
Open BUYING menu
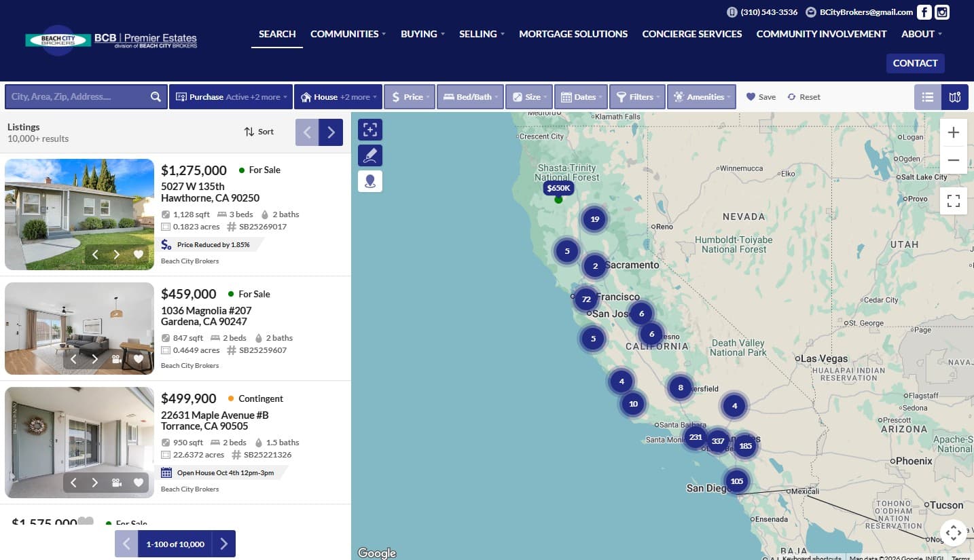click(x=422, y=34)
